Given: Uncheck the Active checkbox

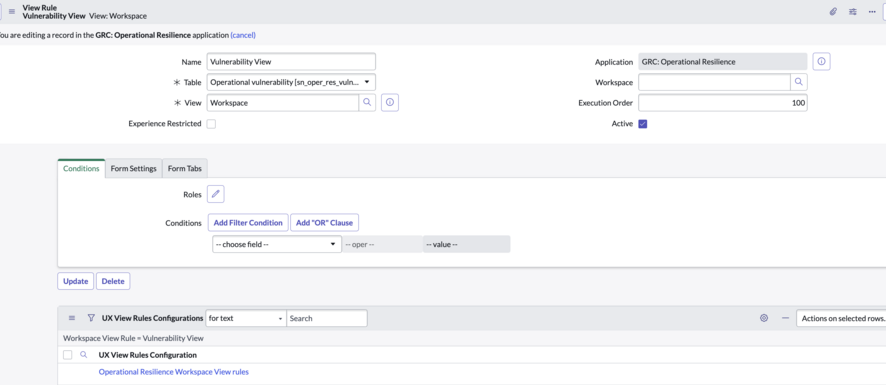Looking at the screenshot, I should (x=642, y=124).
